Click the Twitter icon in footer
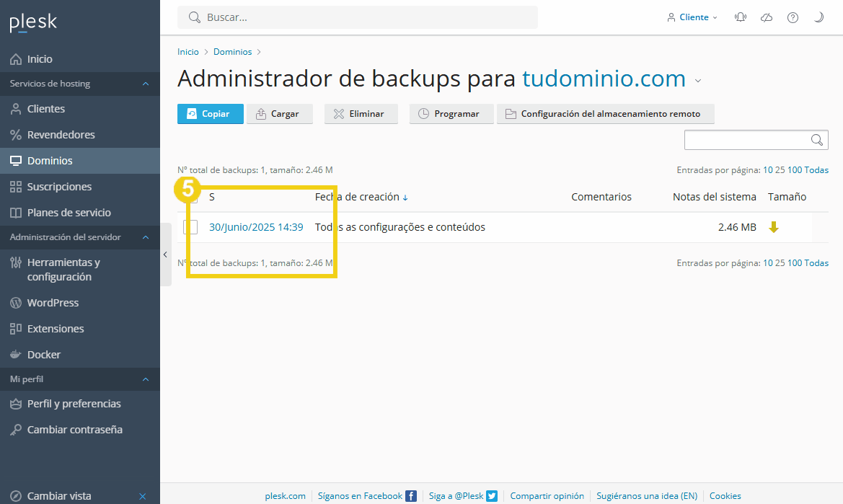 click(x=492, y=496)
